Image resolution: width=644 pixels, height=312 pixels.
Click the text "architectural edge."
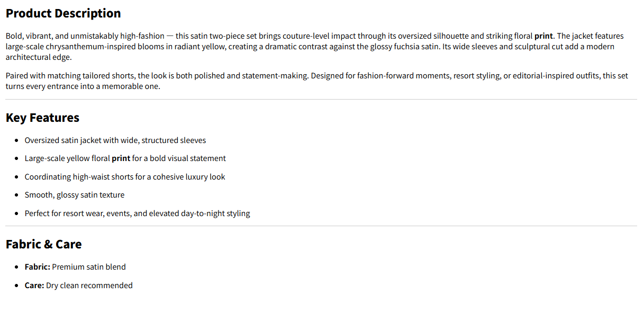click(x=39, y=57)
